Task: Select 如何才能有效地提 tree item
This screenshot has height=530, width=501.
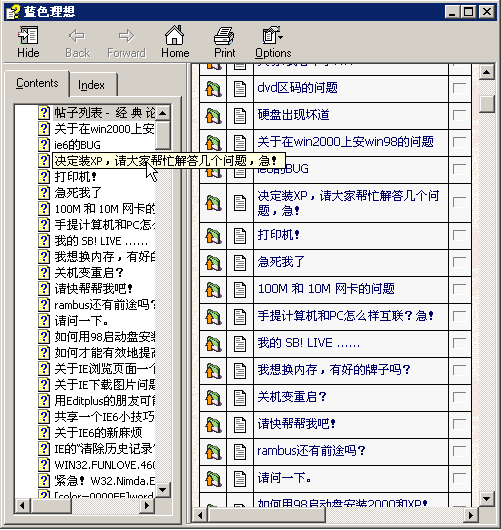Action: pyautogui.click(x=105, y=353)
